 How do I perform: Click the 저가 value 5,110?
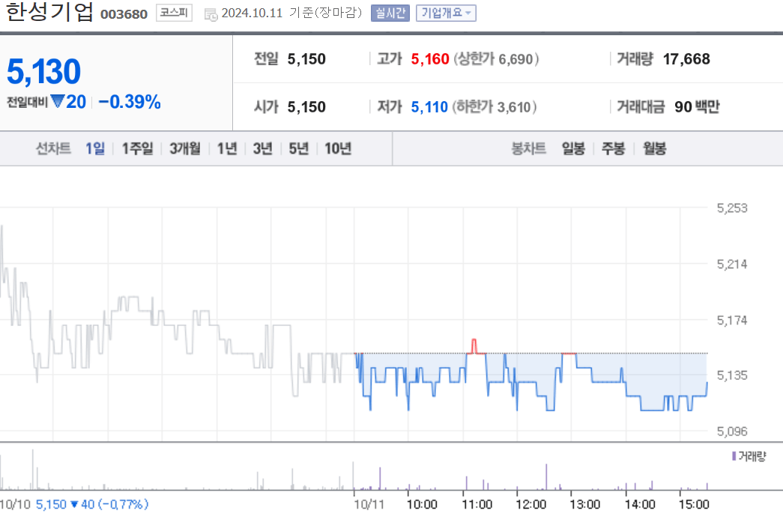429,107
